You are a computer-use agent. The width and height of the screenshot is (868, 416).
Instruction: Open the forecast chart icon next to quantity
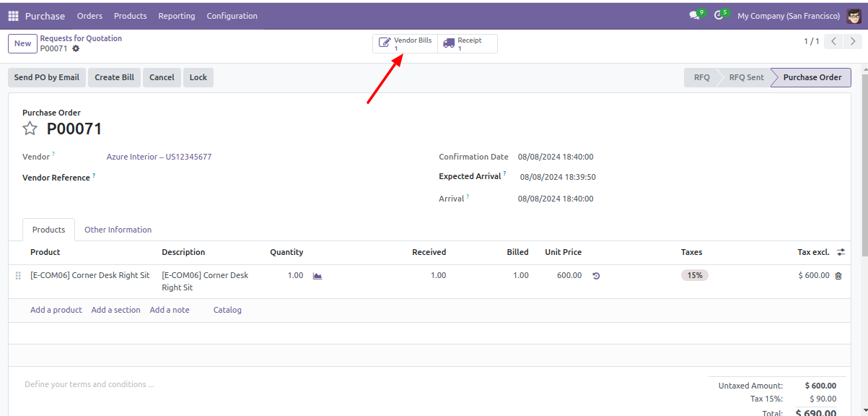(317, 276)
